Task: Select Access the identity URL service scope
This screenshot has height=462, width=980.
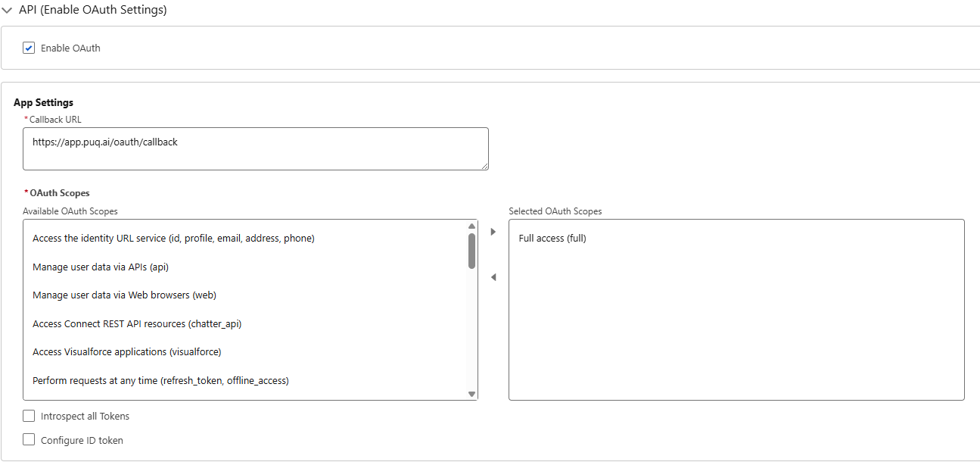Action: click(173, 239)
